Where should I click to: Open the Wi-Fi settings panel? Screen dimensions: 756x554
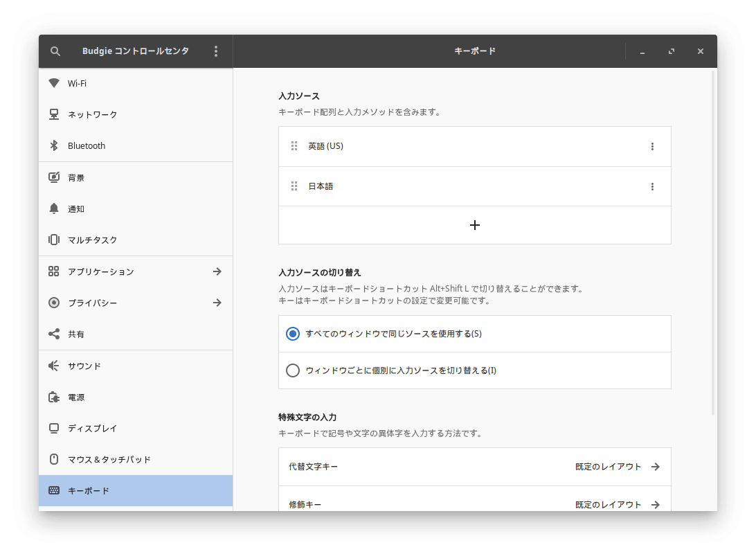136,83
